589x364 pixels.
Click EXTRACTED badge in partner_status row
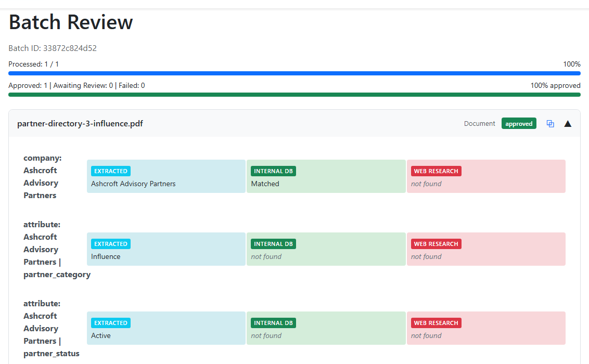point(111,323)
